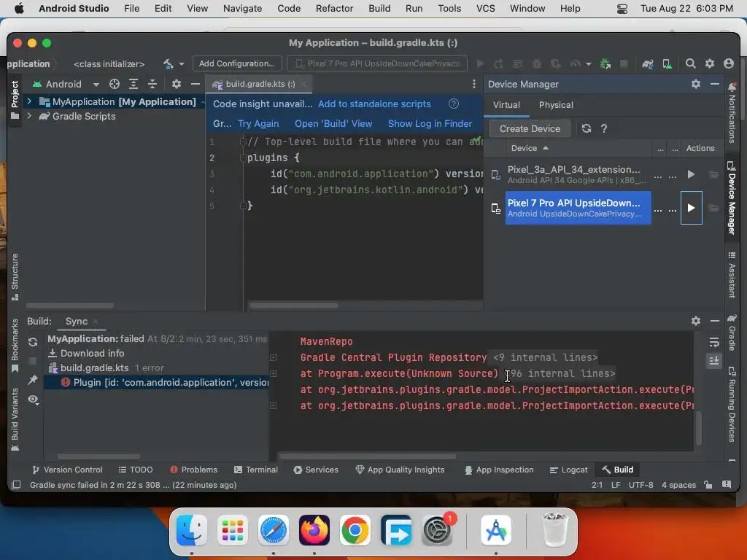
Task: Open Device Manager help question mark
Action: (603, 128)
